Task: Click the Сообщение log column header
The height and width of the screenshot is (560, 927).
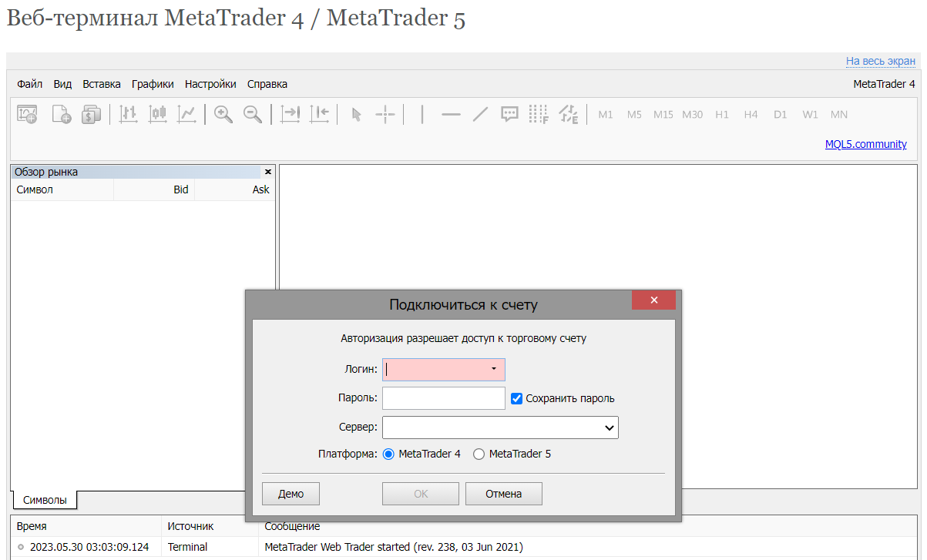Action: click(589, 526)
